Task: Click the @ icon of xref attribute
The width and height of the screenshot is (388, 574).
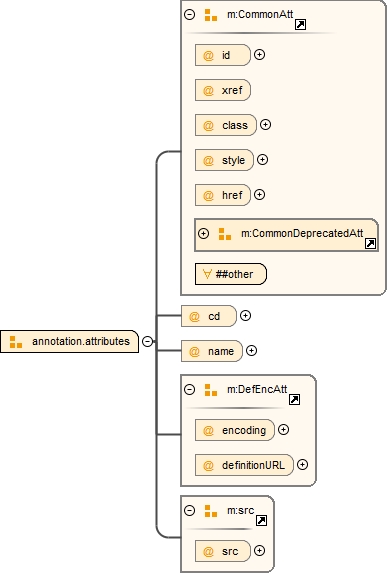Action: click(x=208, y=90)
